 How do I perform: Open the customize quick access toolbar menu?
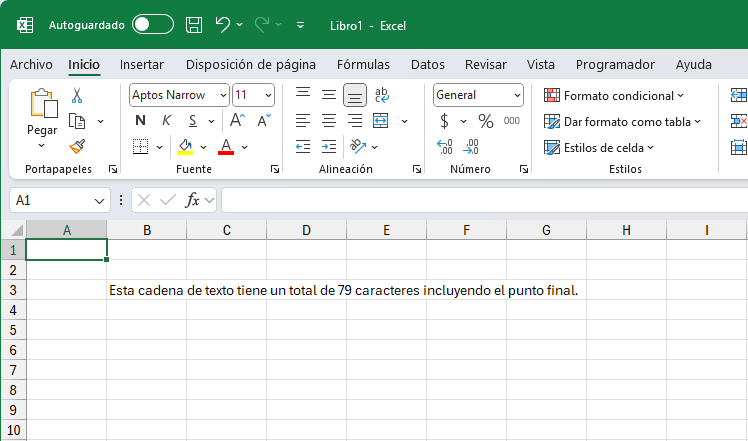(x=301, y=25)
